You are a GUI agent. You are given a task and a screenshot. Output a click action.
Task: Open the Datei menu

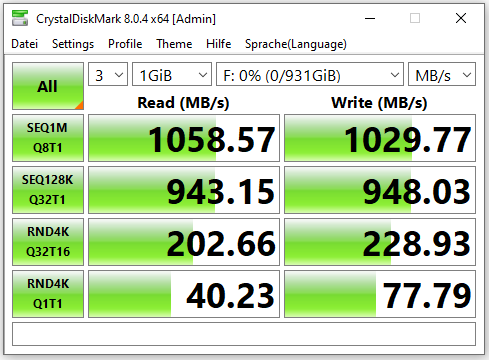(x=25, y=44)
